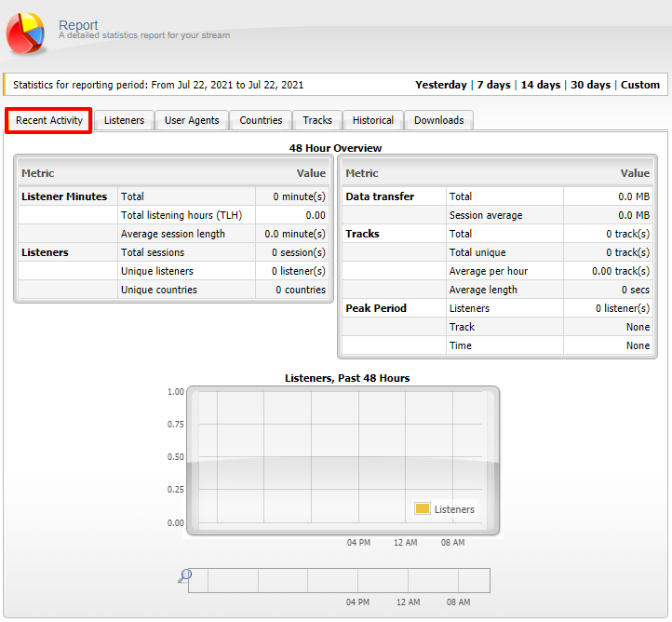
Task: Click the Peak Period row label
Action: pyautogui.click(x=376, y=308)
